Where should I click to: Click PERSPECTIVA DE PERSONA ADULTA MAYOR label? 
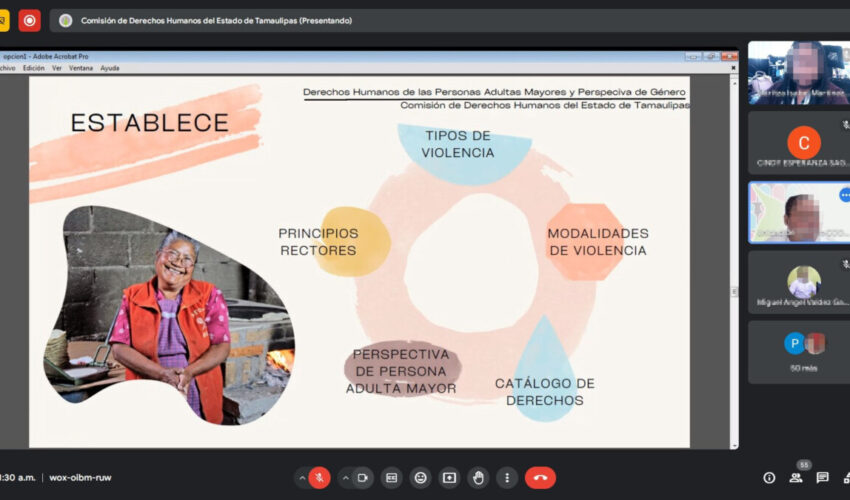tap(401, 371)
